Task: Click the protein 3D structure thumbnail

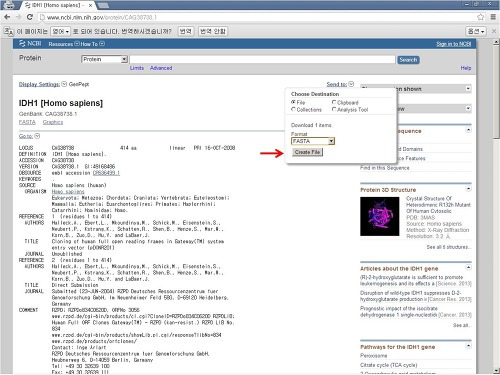Action: (x=379, y=216)
